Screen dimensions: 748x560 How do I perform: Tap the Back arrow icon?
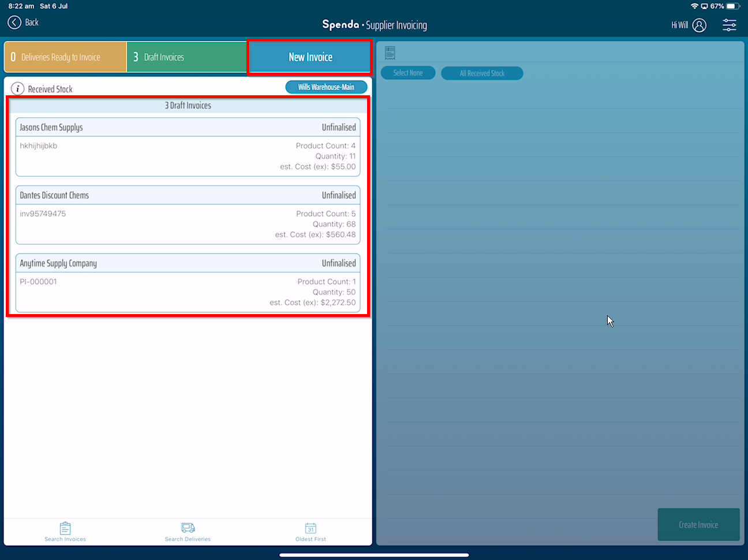pyautogui.click(x=14, y=23)
